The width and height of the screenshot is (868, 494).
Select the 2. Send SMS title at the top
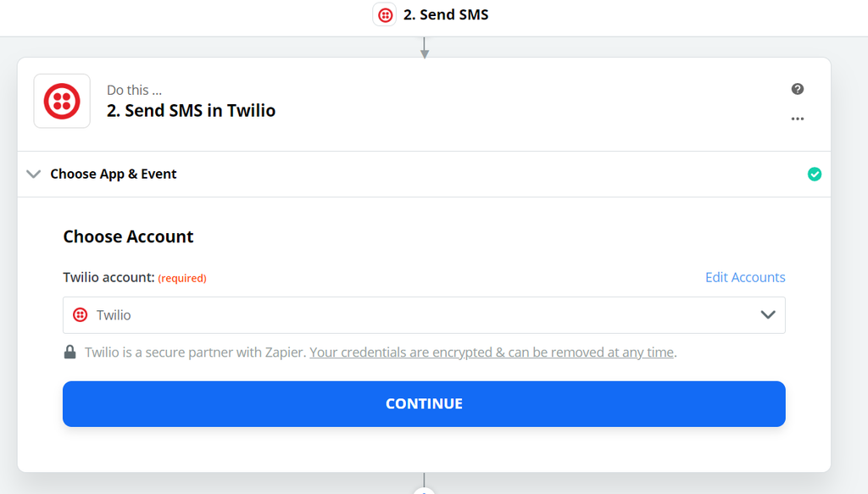tap(447, 14)
